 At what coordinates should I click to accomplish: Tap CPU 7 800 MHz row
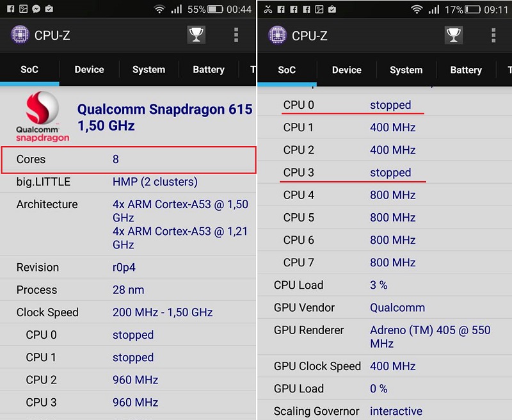coord(385,262)
